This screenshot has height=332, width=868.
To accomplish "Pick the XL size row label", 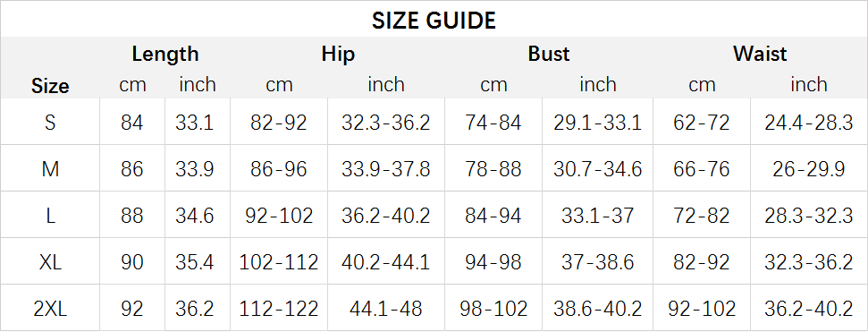I will [50, 261].
